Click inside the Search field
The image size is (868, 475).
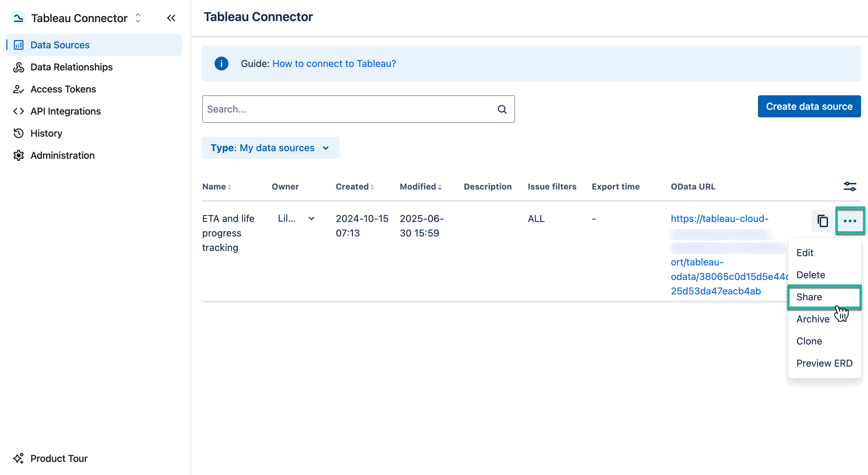[345, 109]
